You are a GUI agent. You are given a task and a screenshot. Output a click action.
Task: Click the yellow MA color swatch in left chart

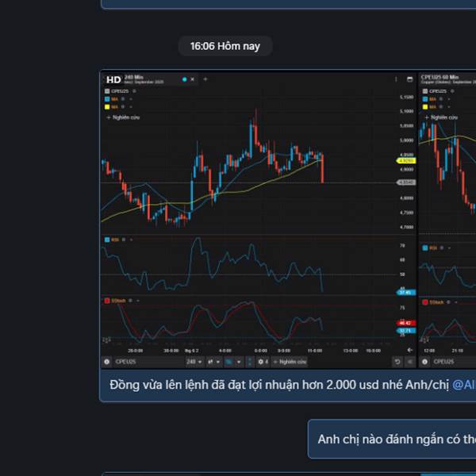(107, 107)
